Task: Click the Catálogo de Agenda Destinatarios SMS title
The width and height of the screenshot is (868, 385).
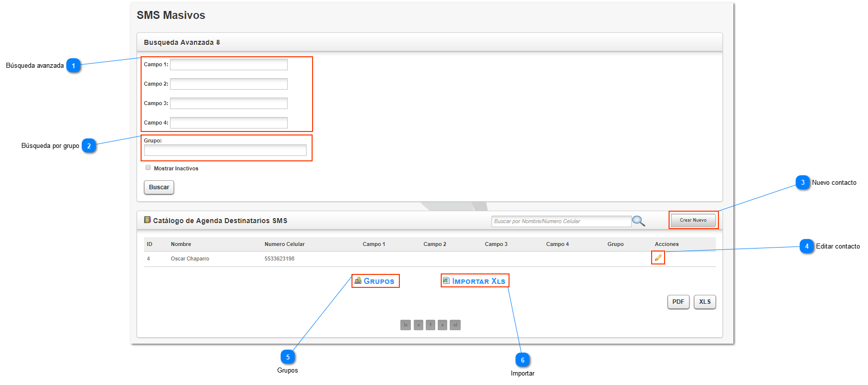Action: click(220, 221)
